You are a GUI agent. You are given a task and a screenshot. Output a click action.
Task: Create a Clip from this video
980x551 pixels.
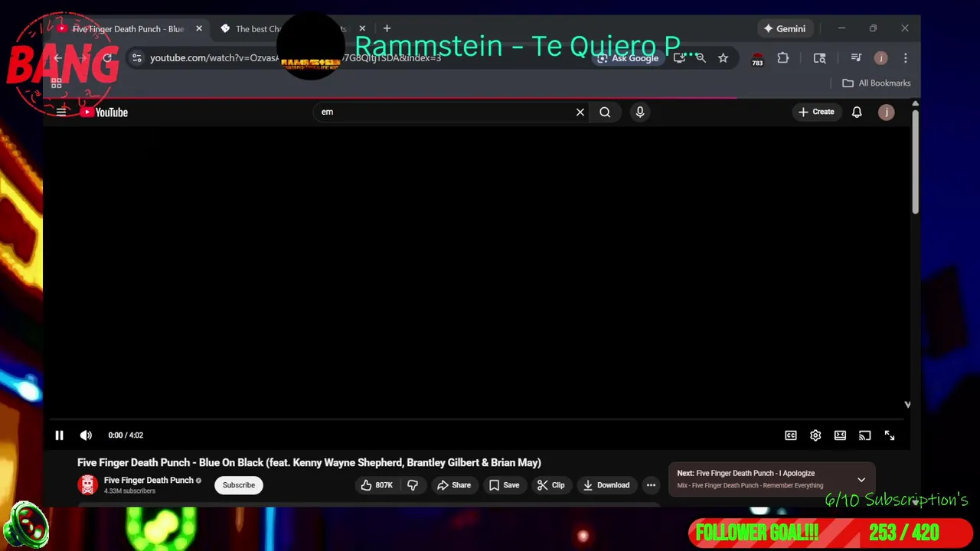pos(551,485)
